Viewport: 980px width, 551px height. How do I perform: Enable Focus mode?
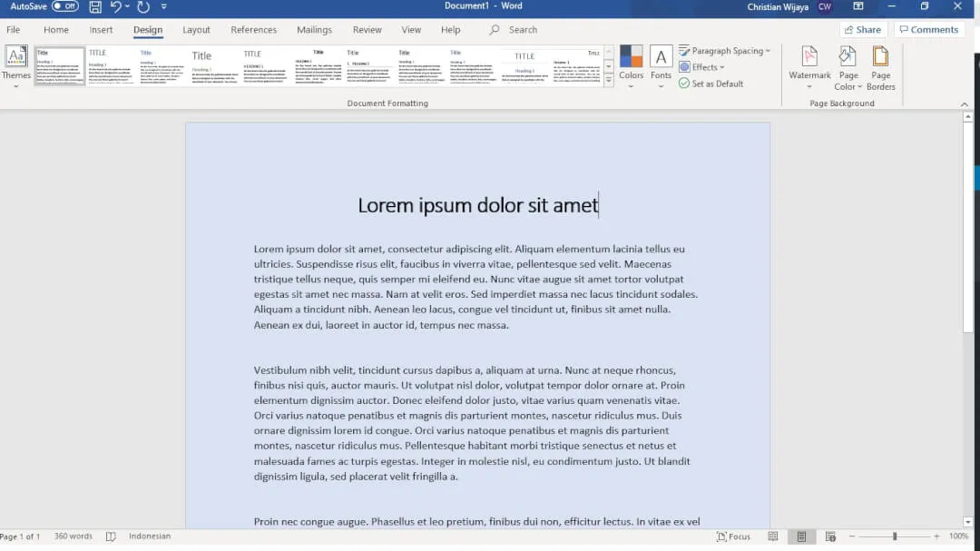click(x=733, y=536)
